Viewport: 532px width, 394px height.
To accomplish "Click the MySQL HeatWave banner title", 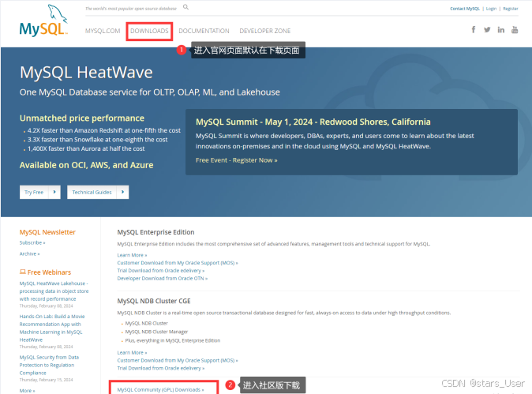I will click(86, 73).
